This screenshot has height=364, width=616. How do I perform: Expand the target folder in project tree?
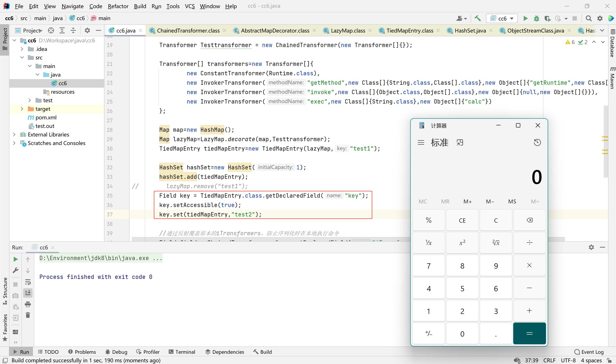(x=22, y=109)
